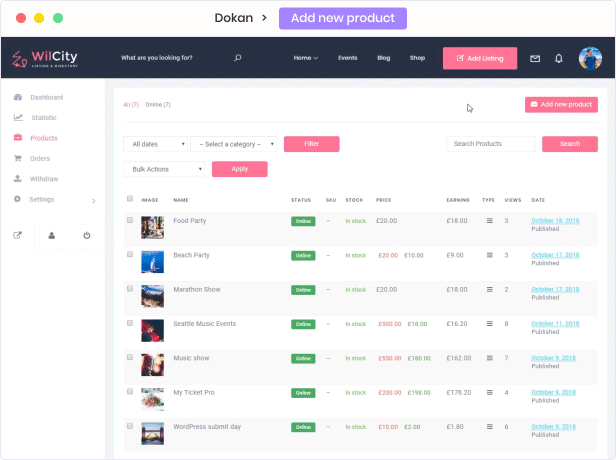Open Orders in the sidebar menu
616x460 pixels.
[40, 158]
